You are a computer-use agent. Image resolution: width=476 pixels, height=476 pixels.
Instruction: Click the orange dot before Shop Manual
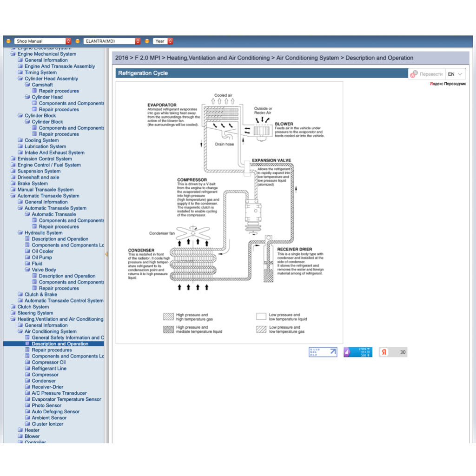pos(8,41)
